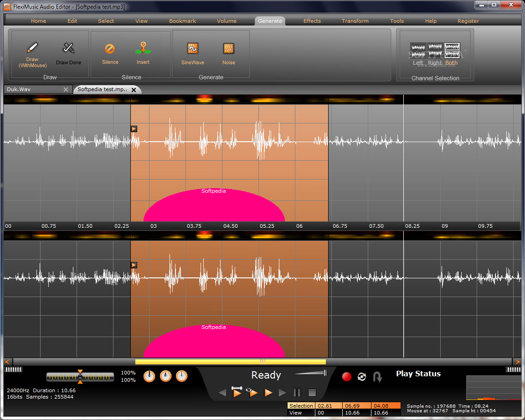The width and height of the screenshot is (525, 420).
Task: Click the play backward arrow button
Action: [222, 393]
